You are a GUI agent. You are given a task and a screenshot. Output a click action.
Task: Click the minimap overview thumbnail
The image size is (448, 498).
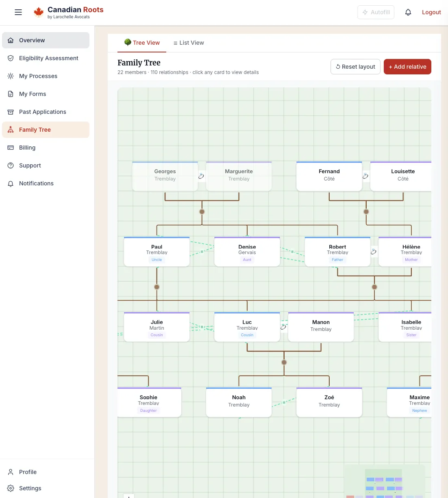pyautogui.click(x=384, y=481)
